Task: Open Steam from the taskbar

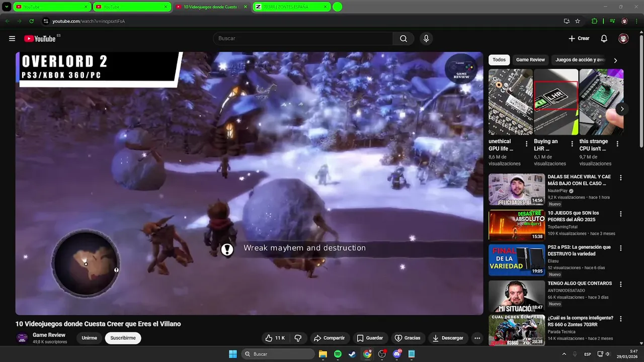Action: point(352,354)
